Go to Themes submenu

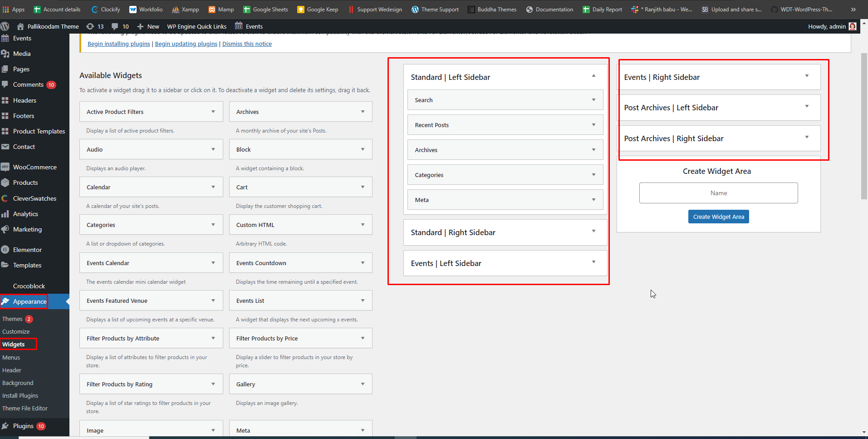[x=12, y=319]
